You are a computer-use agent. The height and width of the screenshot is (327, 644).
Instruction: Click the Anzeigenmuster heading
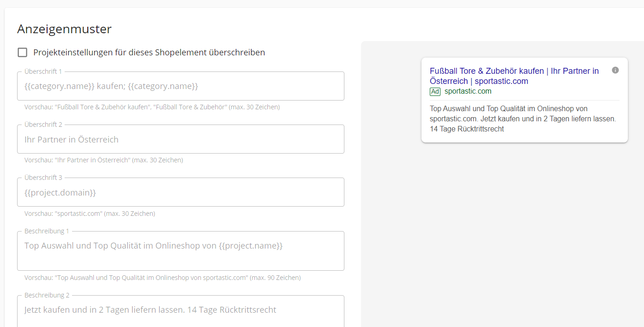tap(64, 29)
